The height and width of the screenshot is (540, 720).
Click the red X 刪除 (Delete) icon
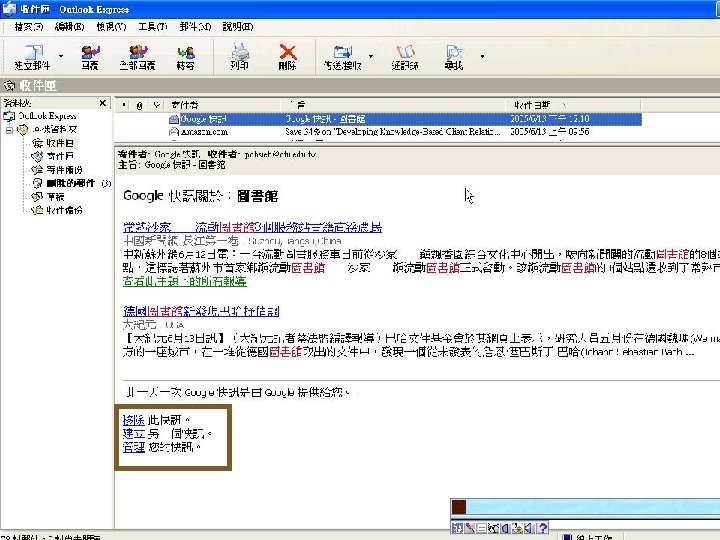coord(287,52)
